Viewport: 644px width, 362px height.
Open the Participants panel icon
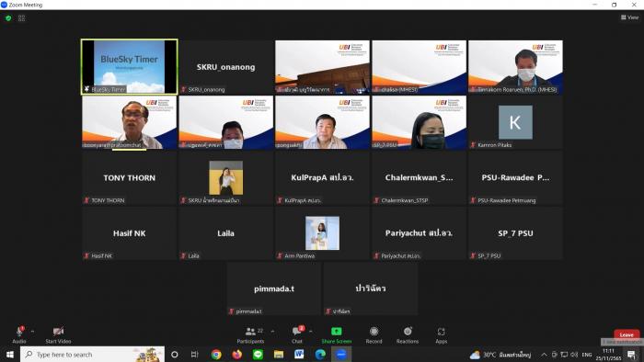250,332
